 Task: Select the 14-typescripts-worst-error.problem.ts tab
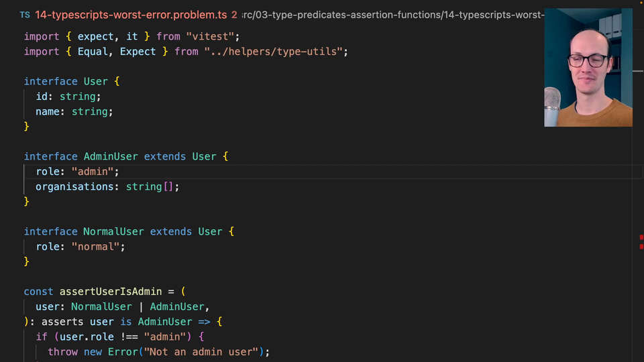click(x=131, y=15)
